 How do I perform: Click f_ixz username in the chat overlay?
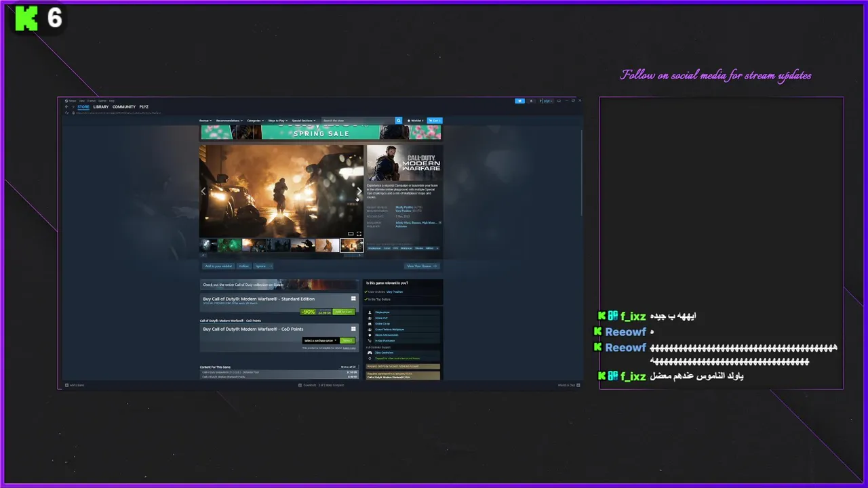tap(633, 317)
